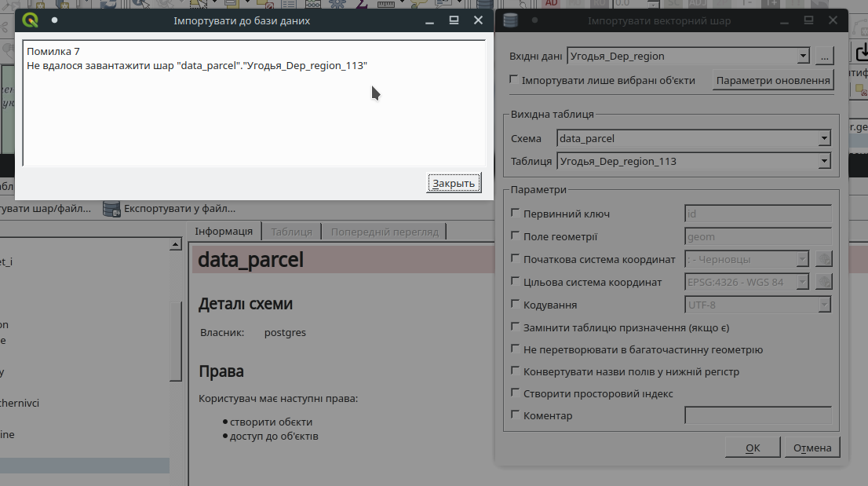Viewport: 868px width, 486px height.
Task: Open the "Таблиця" tab
Action: coord(291,231)
